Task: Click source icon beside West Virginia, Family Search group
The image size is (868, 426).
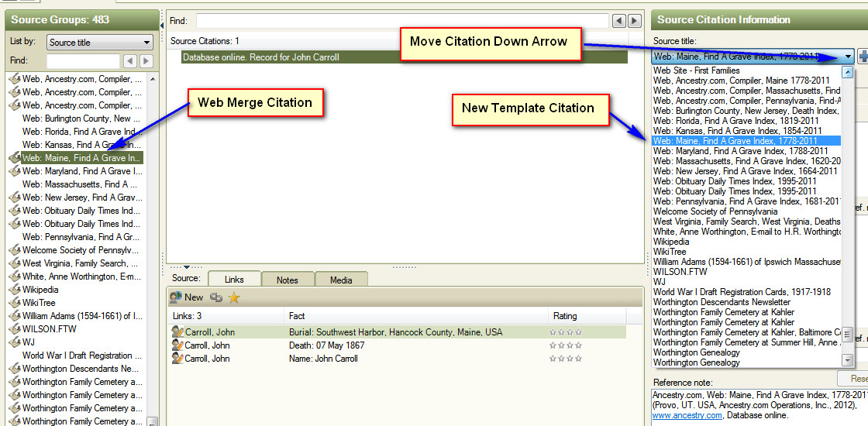Action: (15, 263)
